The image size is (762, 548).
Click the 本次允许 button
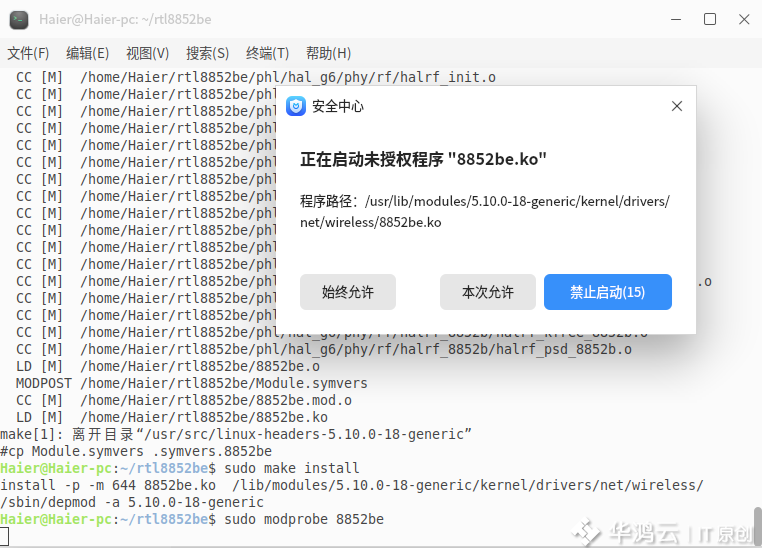[x=487, y=292]
